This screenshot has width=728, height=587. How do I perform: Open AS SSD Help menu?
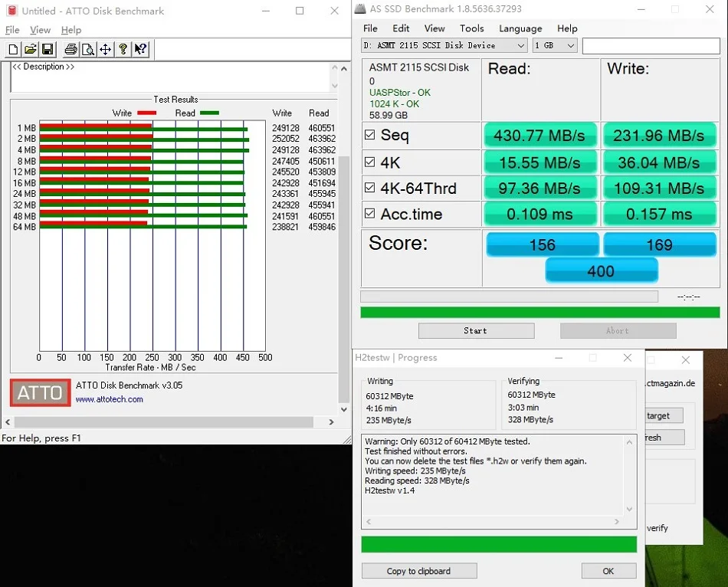567,28
